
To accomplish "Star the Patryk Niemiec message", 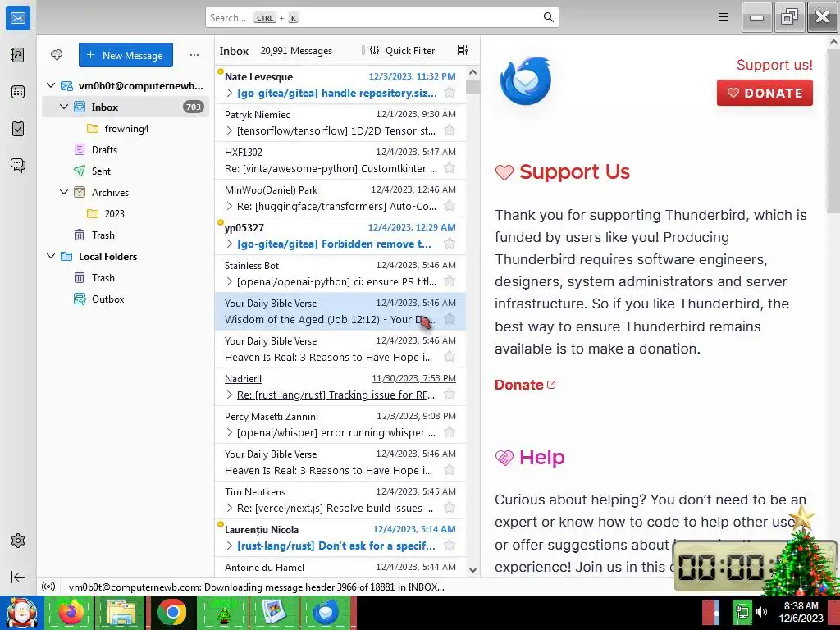I will pos(450,130).
